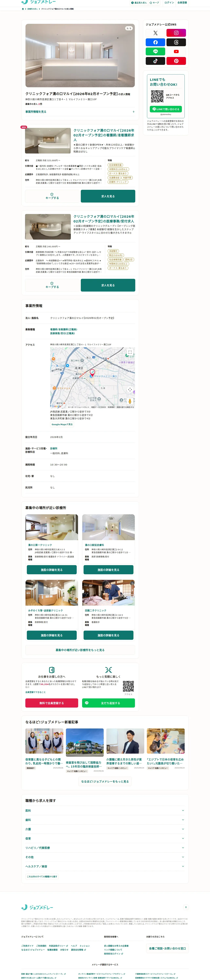The width and height of the screenshot is (210, 980).
Task: Open the Pinterest official SNS icon
Action: tap(176, 61)
